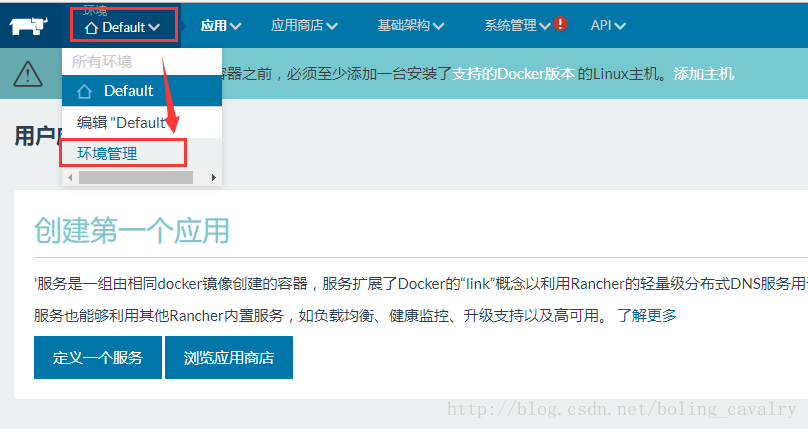
Task: Open the 系统管理 menu
Action: click(517, 25)
